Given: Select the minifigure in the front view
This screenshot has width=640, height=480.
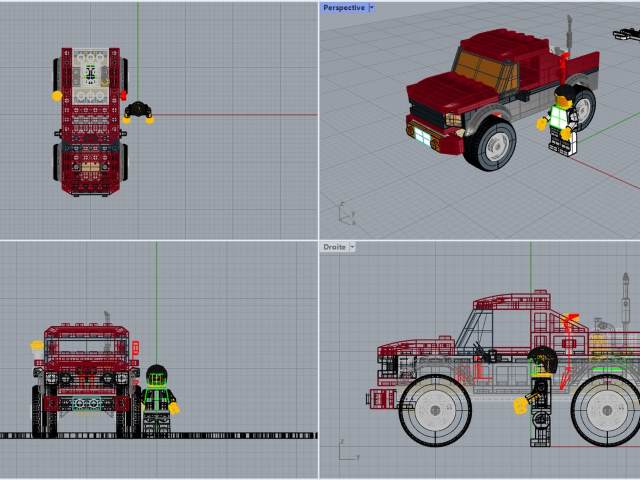Looking at the screenshot, I should coord(160,401).
